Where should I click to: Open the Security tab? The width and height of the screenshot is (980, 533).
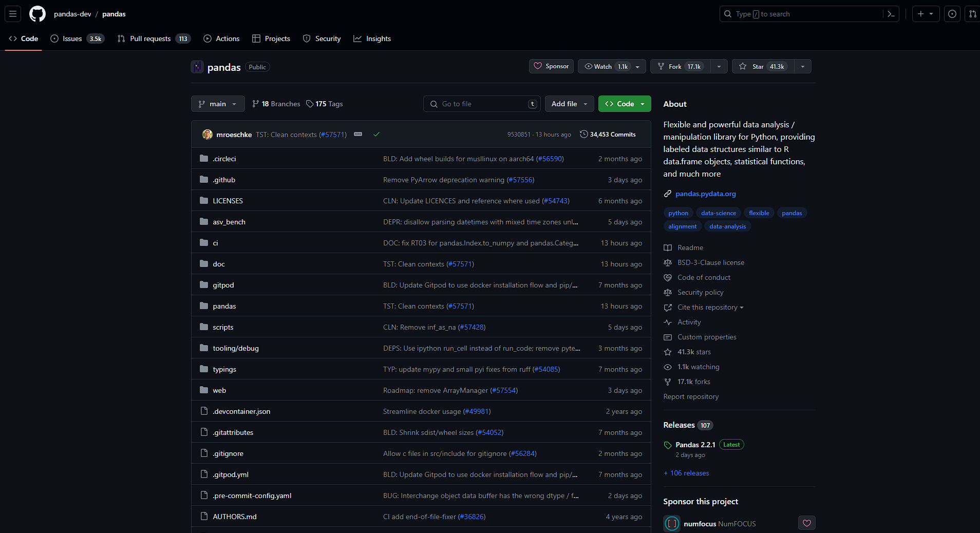[x=322, y=39]
